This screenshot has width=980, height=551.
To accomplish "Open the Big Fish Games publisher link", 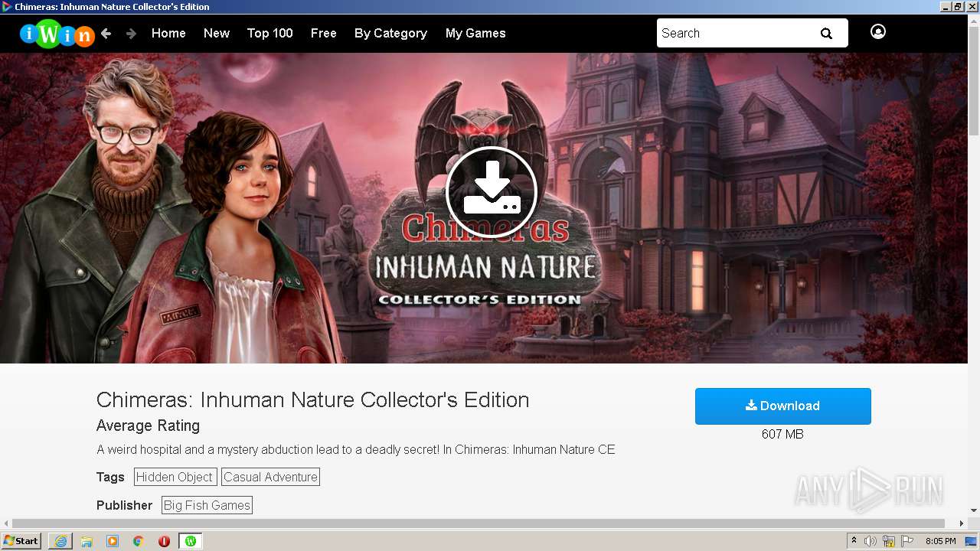I will 207,505.
